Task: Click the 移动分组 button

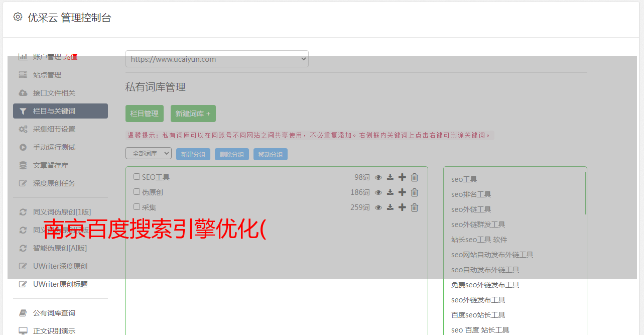Action: coord(271,154)
